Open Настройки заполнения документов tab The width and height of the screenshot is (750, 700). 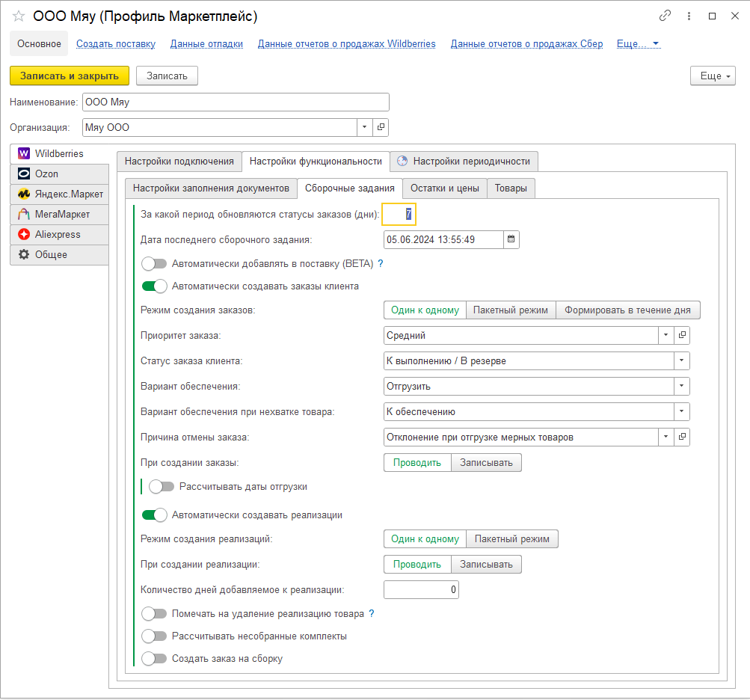coord(211,188)
